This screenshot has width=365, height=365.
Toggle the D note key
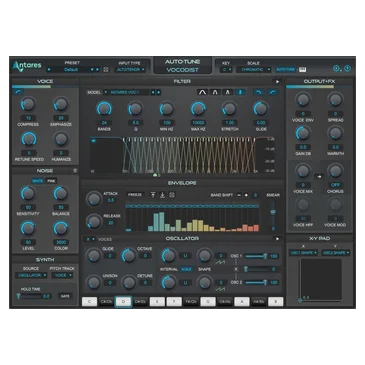pyautogui.click(x=123, y=302)
